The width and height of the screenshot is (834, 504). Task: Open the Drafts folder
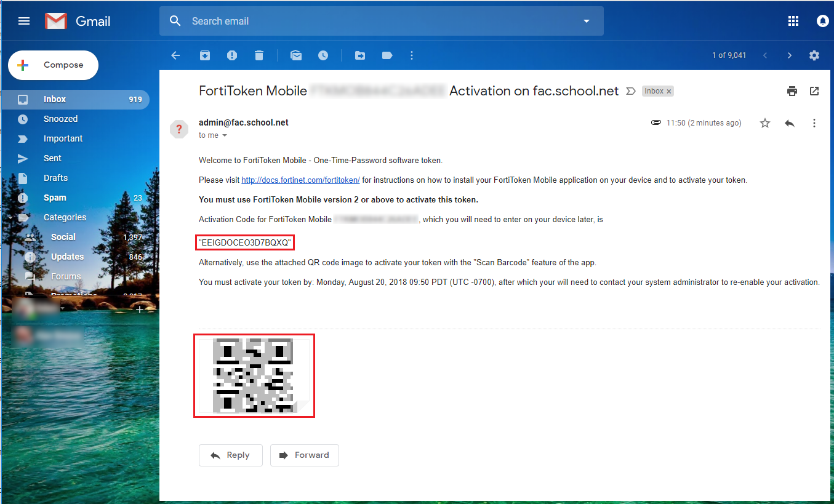(75, 178)
